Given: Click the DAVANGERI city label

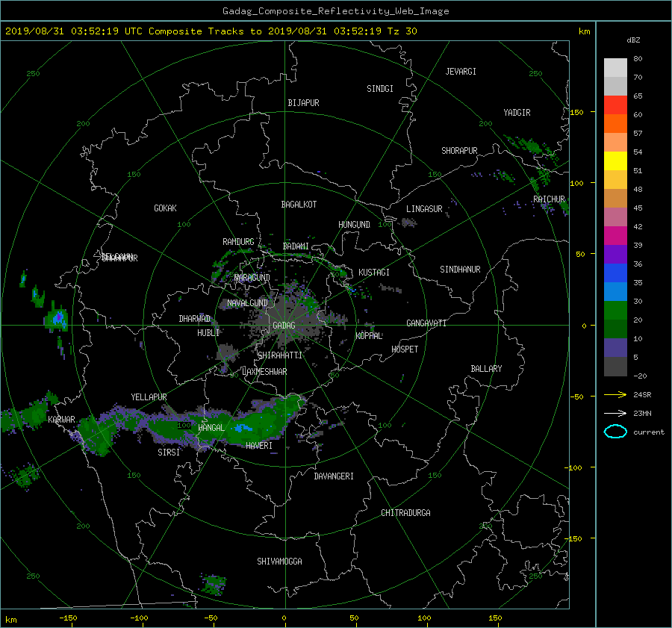Looking at the screenshot, I should click(x=334, y=476).
